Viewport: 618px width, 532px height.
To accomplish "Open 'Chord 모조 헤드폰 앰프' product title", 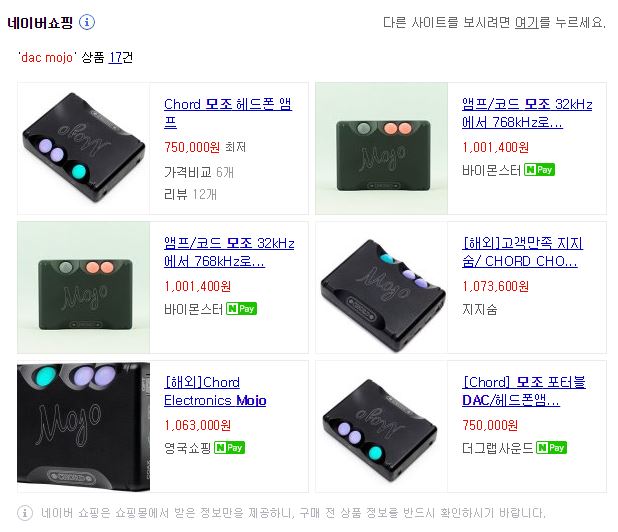I will [228, 113].
